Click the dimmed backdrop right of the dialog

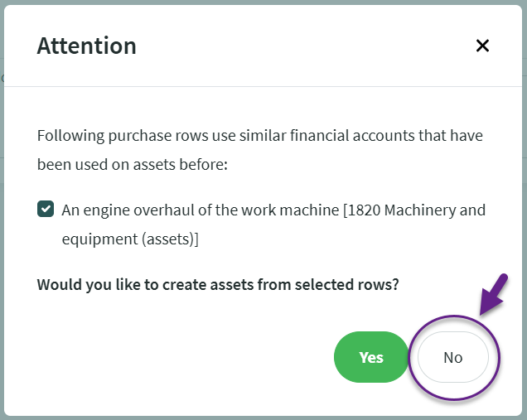pos(525,207)
